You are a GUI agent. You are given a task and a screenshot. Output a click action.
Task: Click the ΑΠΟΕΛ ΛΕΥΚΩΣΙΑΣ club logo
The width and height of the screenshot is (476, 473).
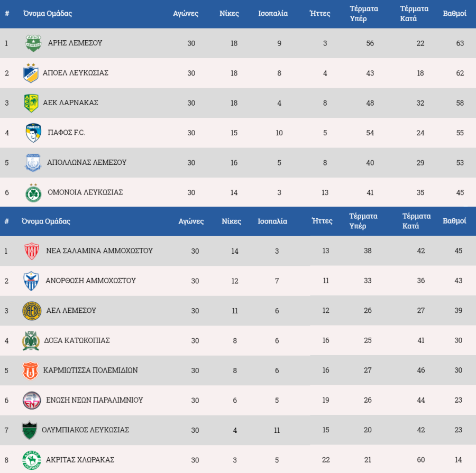tap(31, 73)
